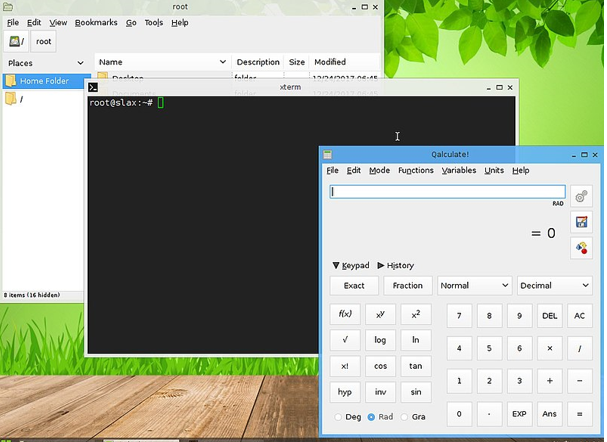Click the x to the power y key

[380, 314]
